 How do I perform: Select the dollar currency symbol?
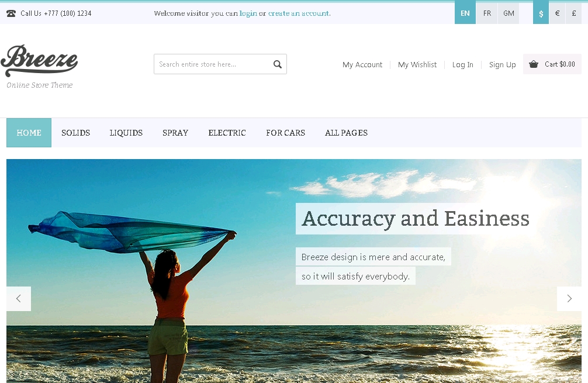pos(541,13)
